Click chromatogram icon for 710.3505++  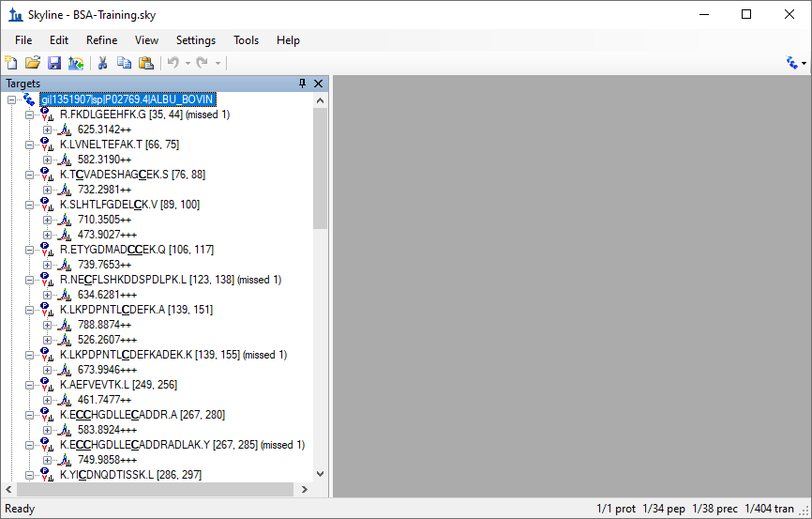(65, 220)
